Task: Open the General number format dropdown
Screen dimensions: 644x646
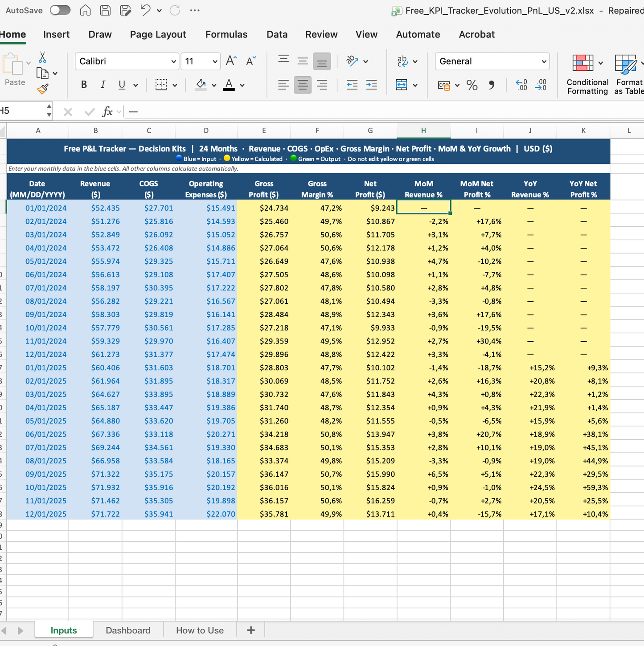Action: pos(543,61)
